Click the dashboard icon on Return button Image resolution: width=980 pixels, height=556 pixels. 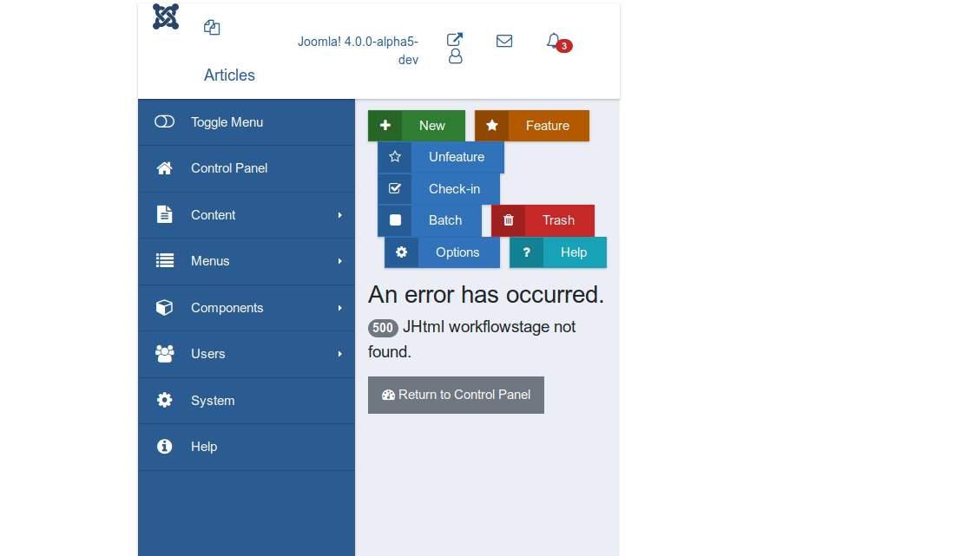tap(388, 395)
